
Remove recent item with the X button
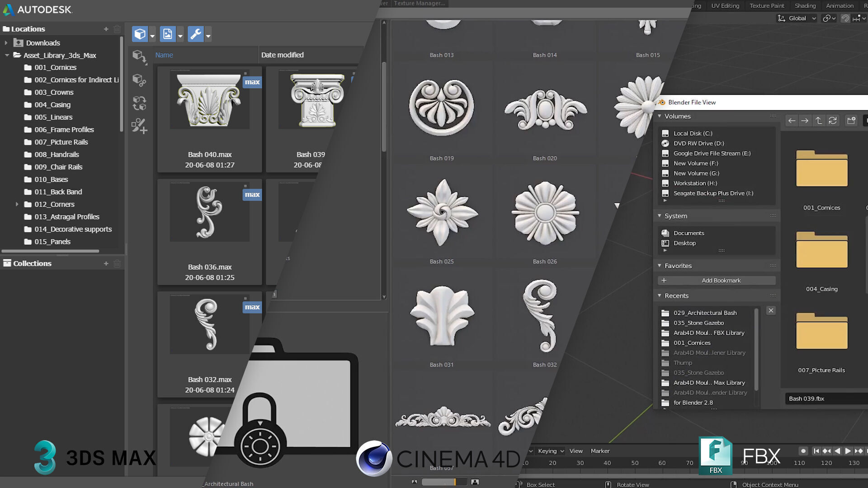[771, 310]
